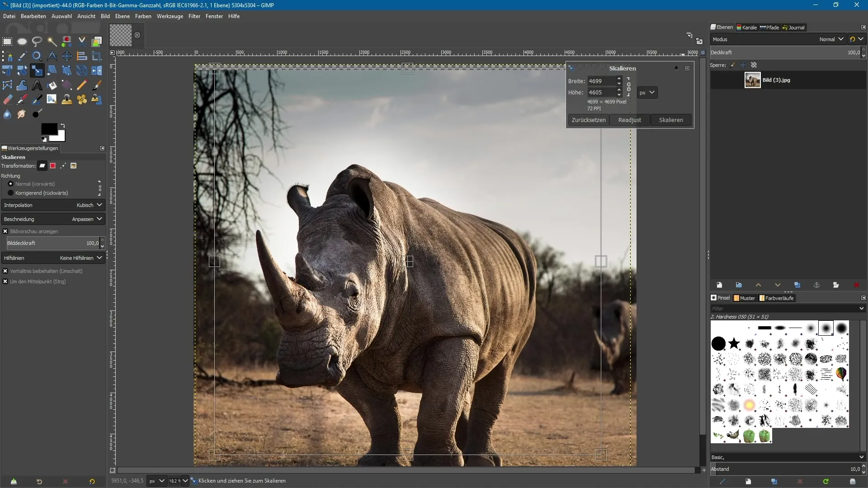
Task: Select the Blur/Sharpen droplet tool
Action: tap(7, 114)
